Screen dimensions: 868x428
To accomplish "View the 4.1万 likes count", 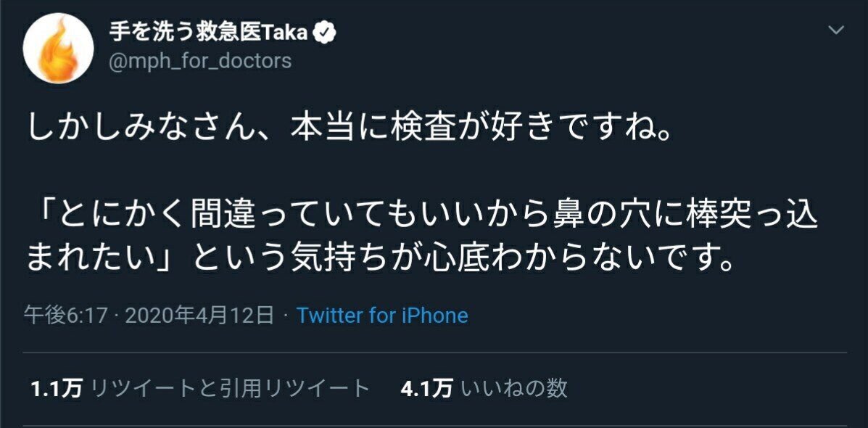I will 426,389.
